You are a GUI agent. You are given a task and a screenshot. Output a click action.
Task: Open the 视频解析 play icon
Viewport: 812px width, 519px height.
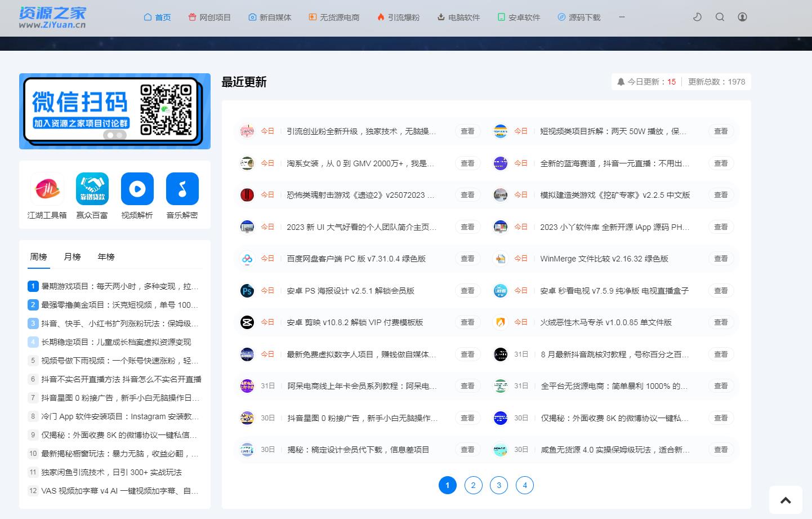[x=137, y=189]
